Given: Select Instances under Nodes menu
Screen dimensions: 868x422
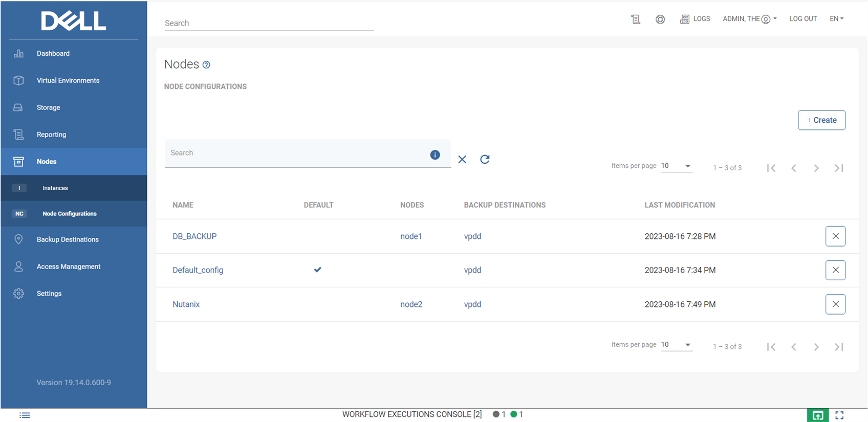Looking at the screenshot, I should (x=55, y=188).
